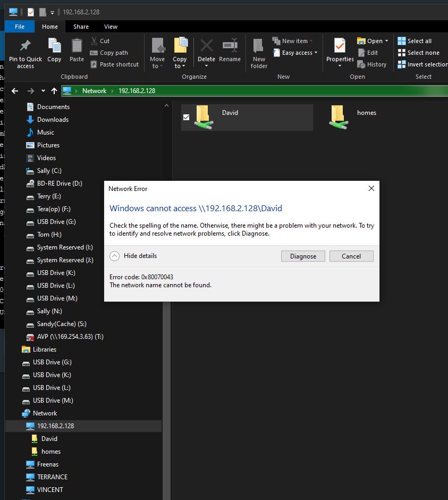Click the navigation pane scrollbar thumb
The width and height of the screenshot is (448, 500).
[167, 400]
